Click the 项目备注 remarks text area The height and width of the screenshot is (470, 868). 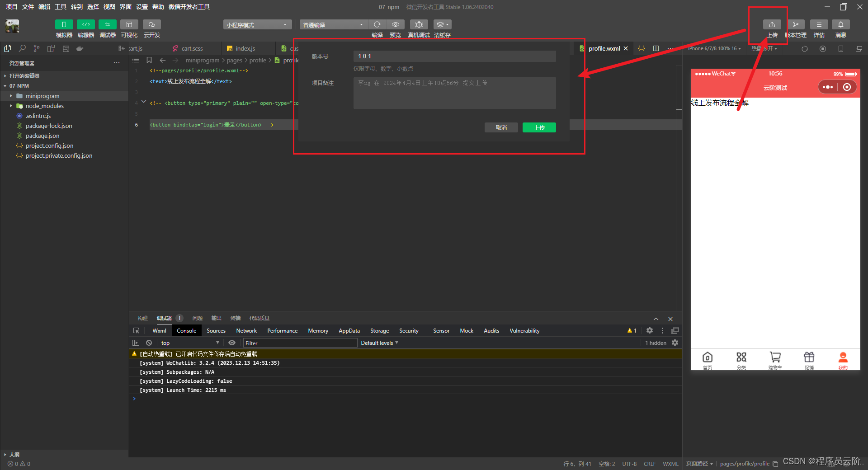pyautogui.click(x=455, y=93)
